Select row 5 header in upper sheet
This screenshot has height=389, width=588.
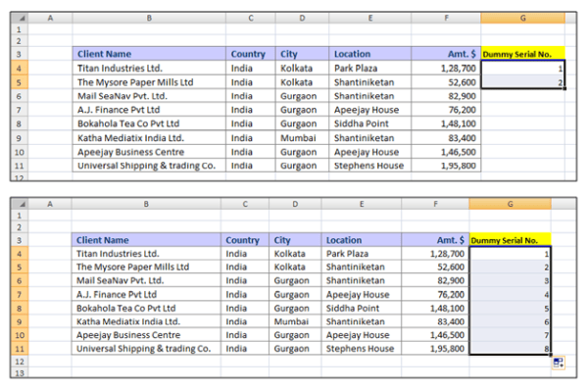click(x=20, y=82)
